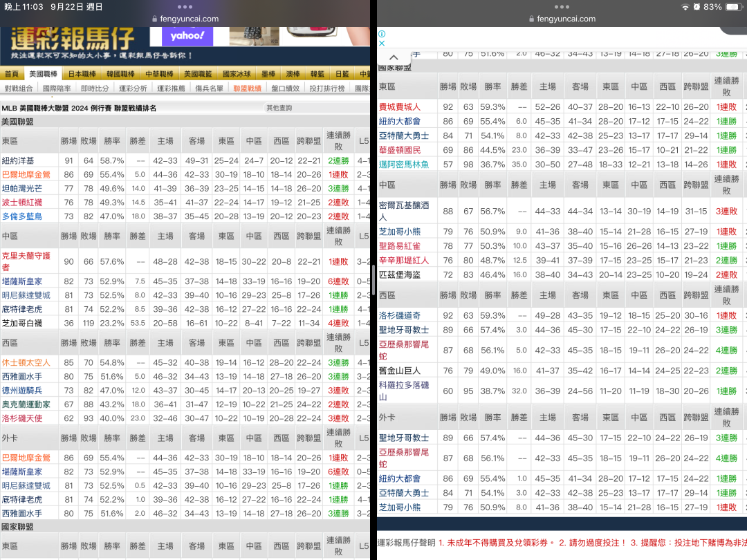Open 運彩推薦 submenu item
Image resolution: width=747 pixels, height=560 pixels.
(x=171, y=88)
